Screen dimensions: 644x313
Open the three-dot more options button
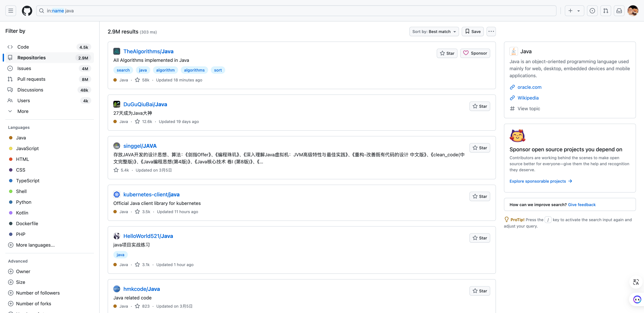coord(491,32)
